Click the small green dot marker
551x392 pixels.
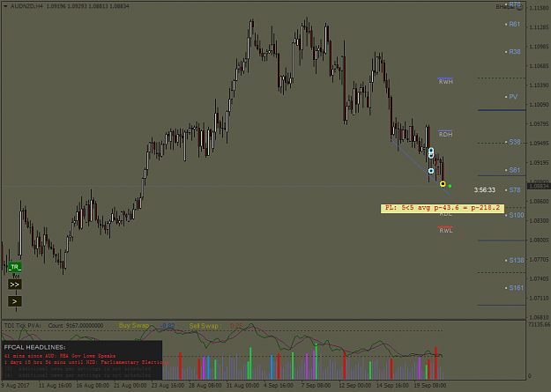click(450, 186)
